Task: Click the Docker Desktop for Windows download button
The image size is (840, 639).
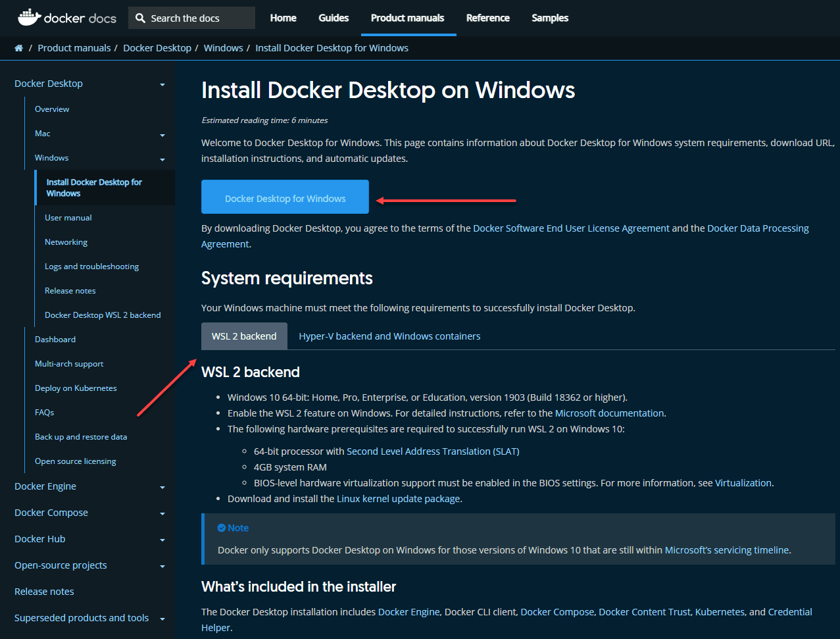Action: (x=285, y=197)
